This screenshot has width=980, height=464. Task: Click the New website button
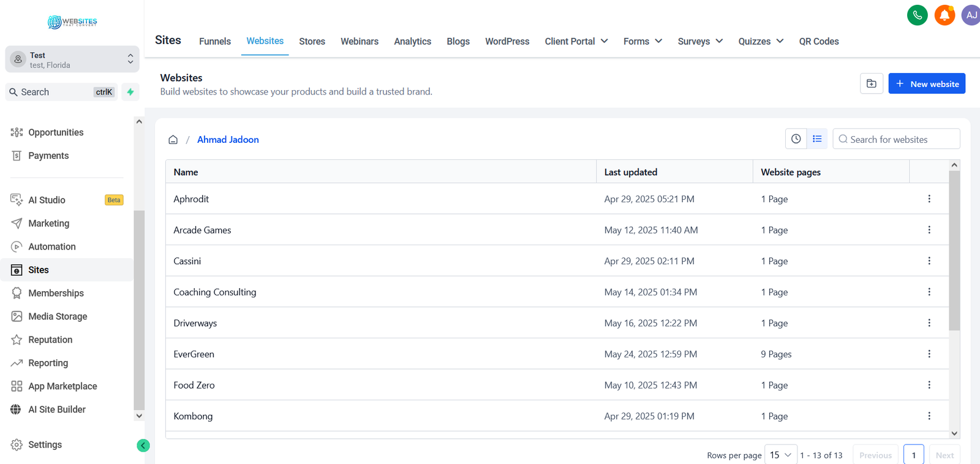[x=927, y=83]
